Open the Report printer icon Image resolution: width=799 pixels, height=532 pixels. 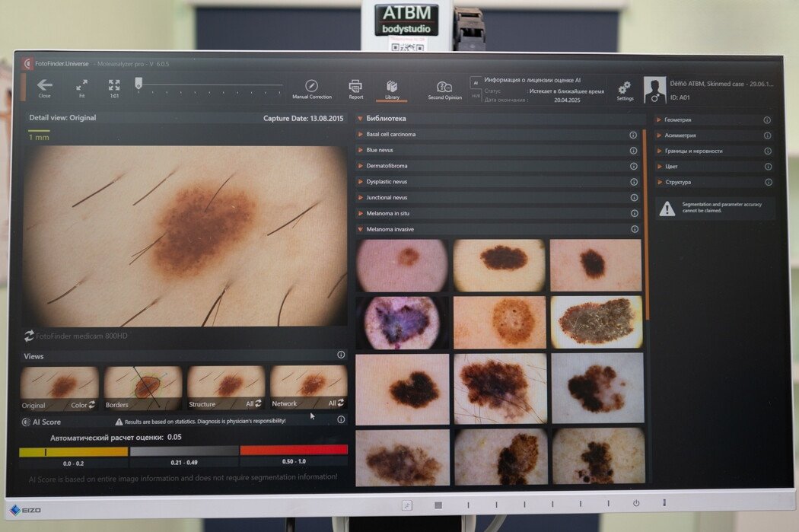(355, 87)
